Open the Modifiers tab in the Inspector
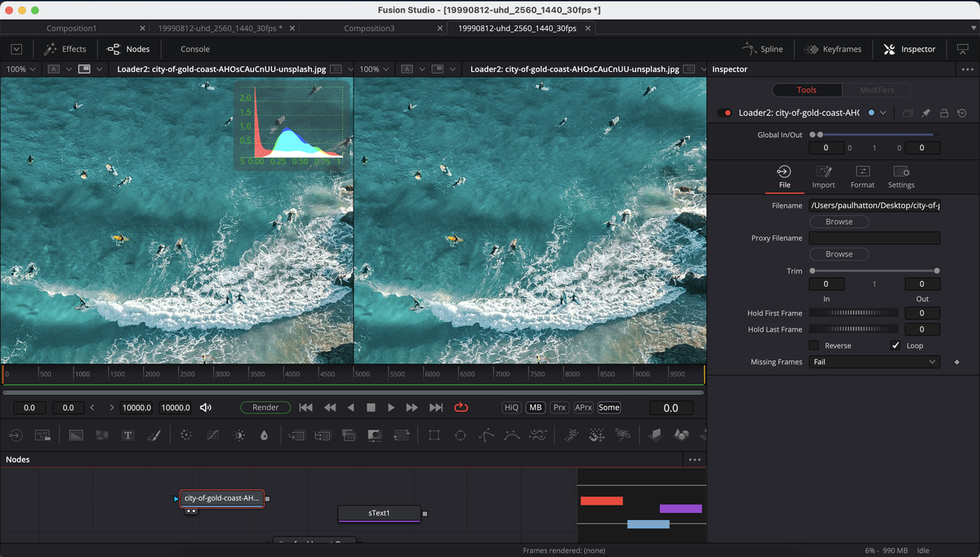 coord(877,90)
